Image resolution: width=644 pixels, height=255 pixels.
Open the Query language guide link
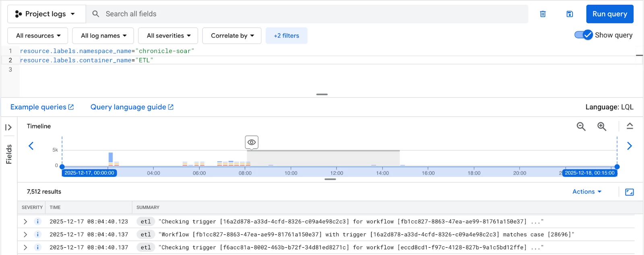(132, 107)
